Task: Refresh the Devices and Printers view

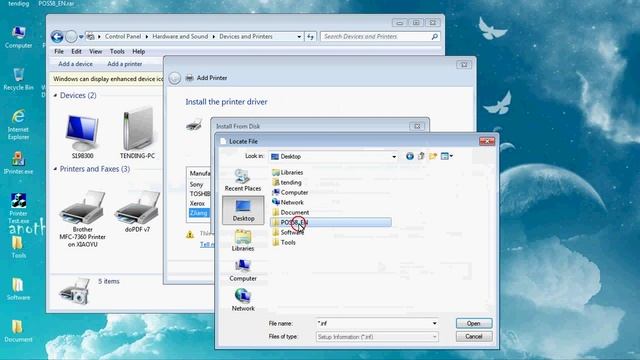Action: (311, 37)
